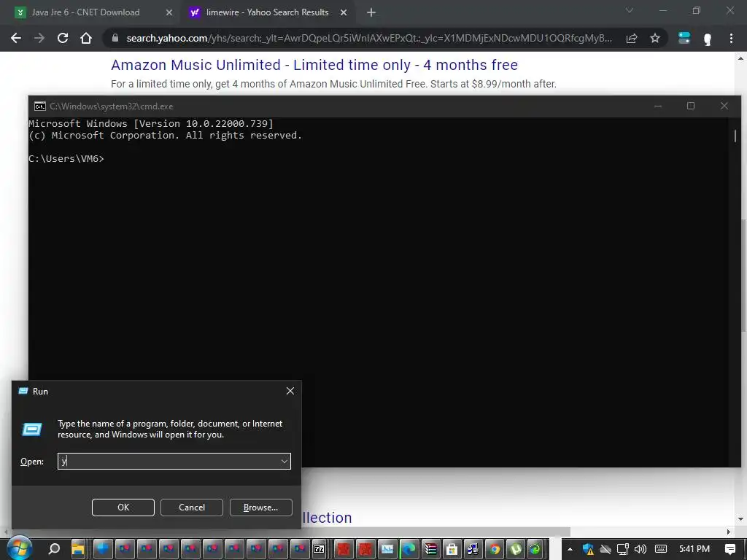The image size is (747, 560).
Task: Open the notification center icon
Action: click(x=730, y=549)
